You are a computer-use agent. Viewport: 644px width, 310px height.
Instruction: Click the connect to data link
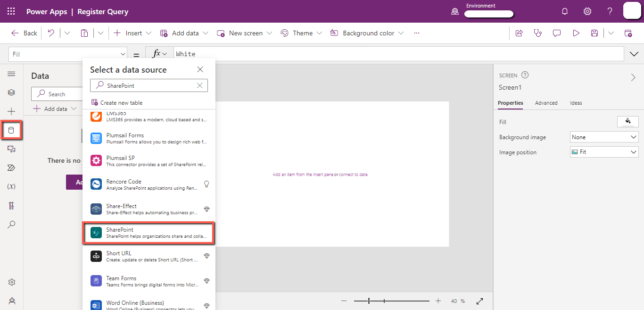click(x=353, y=175)
